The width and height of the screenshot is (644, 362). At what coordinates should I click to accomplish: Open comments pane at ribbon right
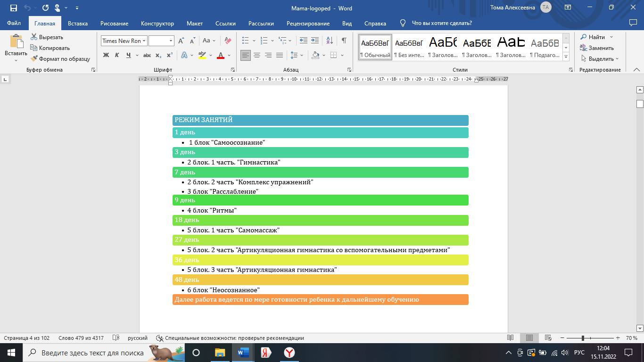tap(633, 23)
